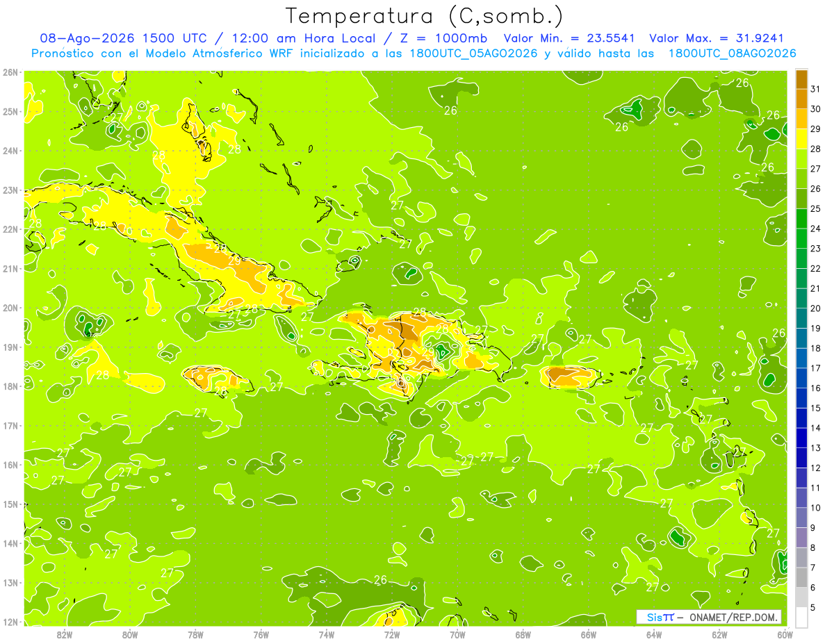
Task: Click the orange hot spot over Puerto Rico
Action: [569, 376]
